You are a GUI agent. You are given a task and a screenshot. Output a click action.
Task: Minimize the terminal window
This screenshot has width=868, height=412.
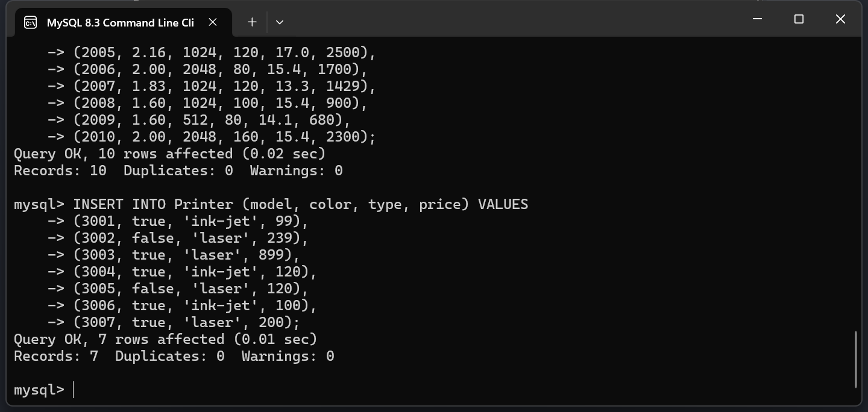(758, 19)
